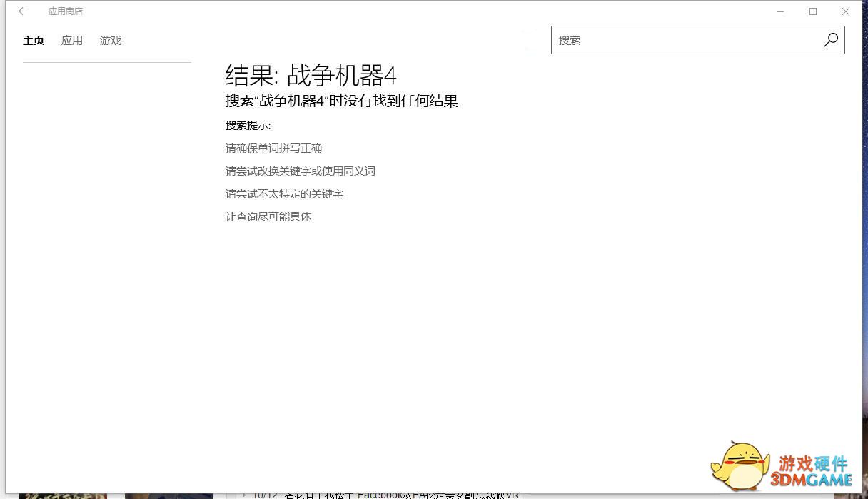The height and width of the screenshot is (499, 868).
Task: Click the 搜索提示 label
Action: pos(248,126)
